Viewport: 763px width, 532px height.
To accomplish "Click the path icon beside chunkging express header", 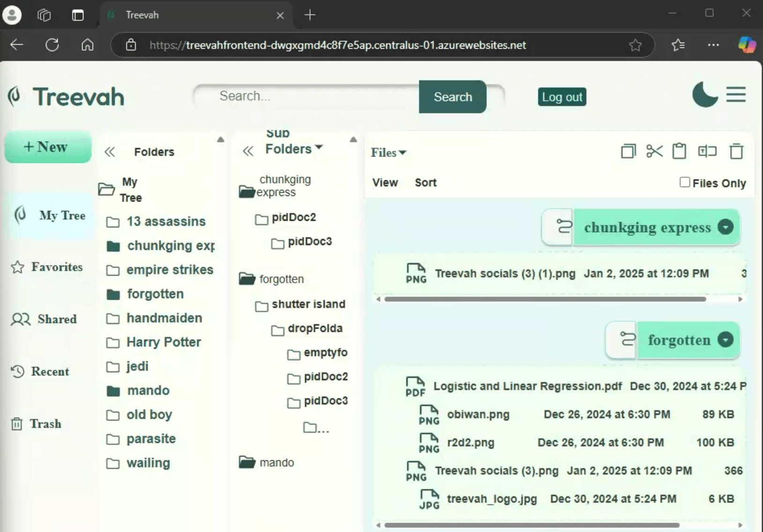I will (x=564, y=227).
